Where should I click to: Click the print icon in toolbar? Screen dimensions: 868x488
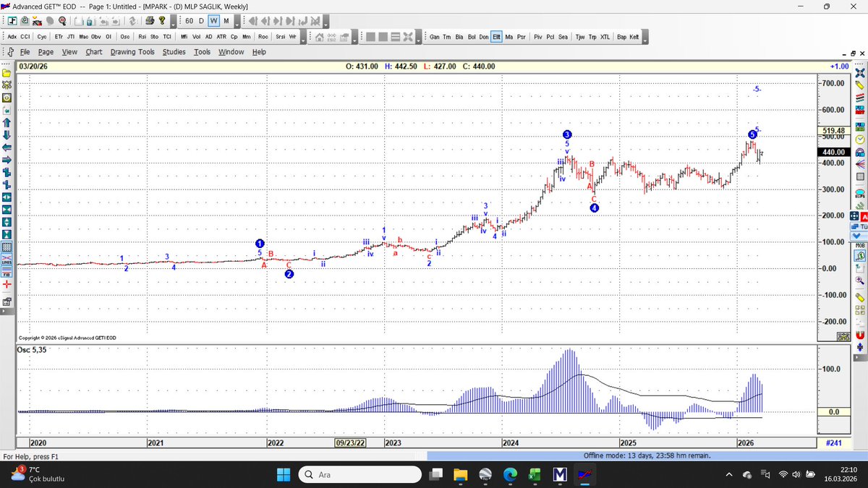(x=150, y=20)
